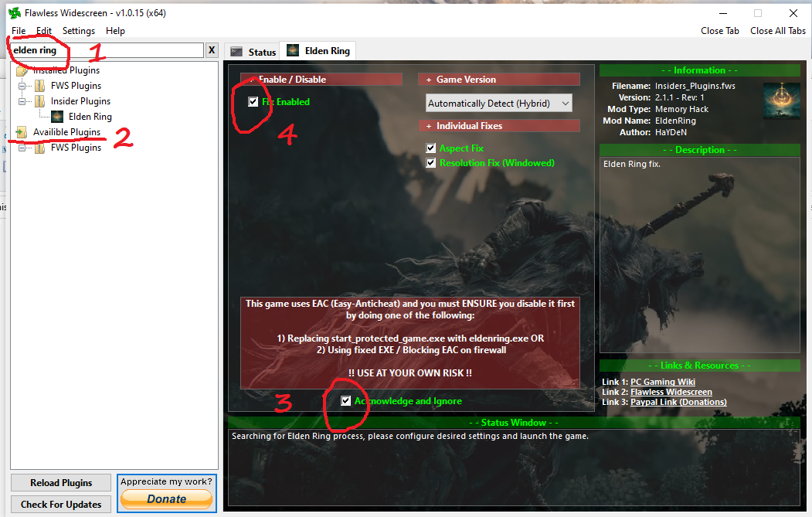Switch to the Elden Ring tab
The image size is (812, 517).
click(x=318, y=50)
